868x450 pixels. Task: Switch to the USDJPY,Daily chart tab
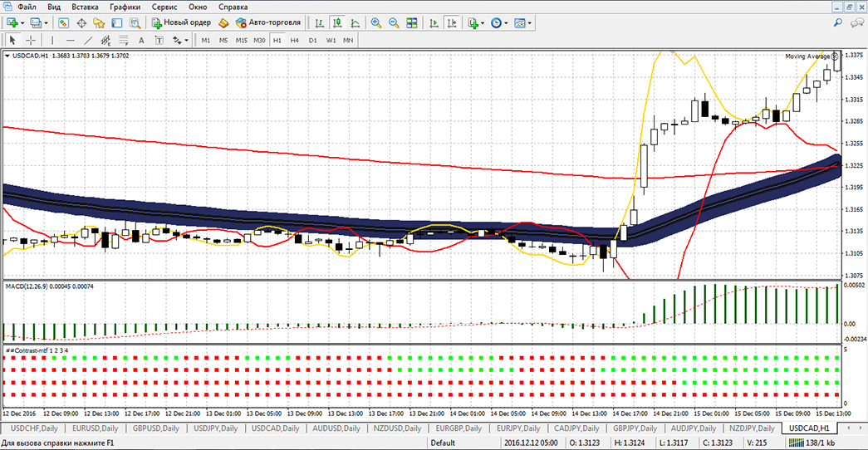(215, 428)
